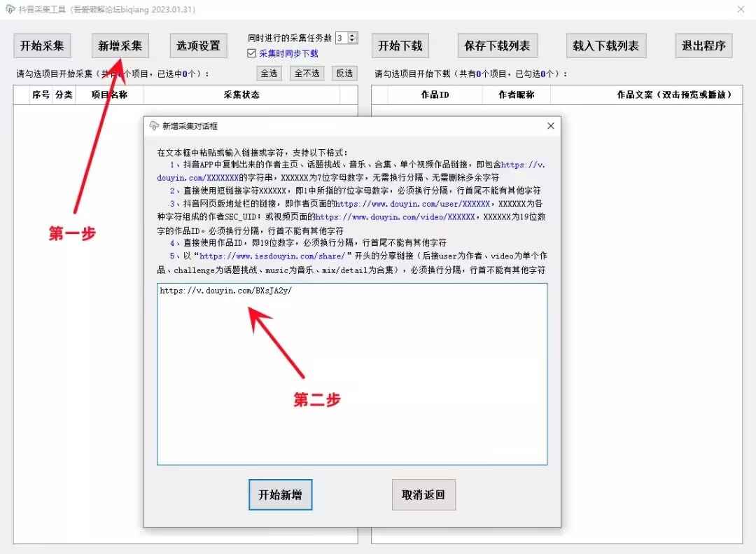
Task: Select all items with 全选
Action: [x=269, y=74]
